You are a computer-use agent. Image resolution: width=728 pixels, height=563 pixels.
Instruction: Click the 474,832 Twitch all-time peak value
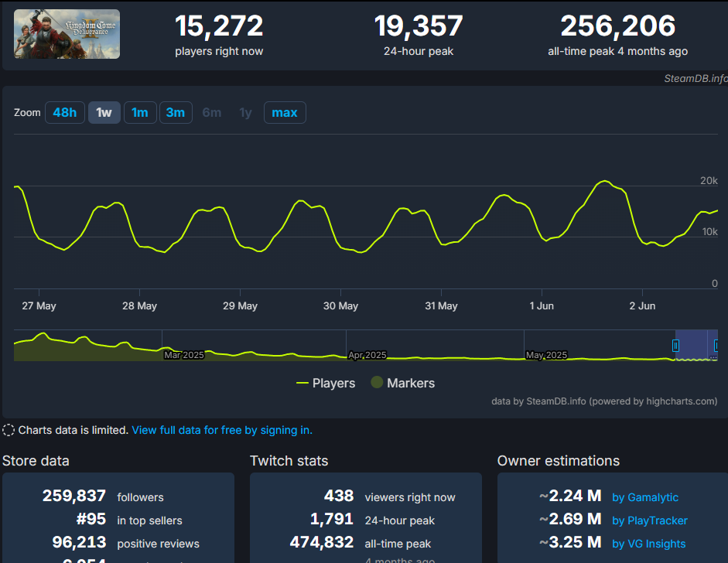point(322,542)
